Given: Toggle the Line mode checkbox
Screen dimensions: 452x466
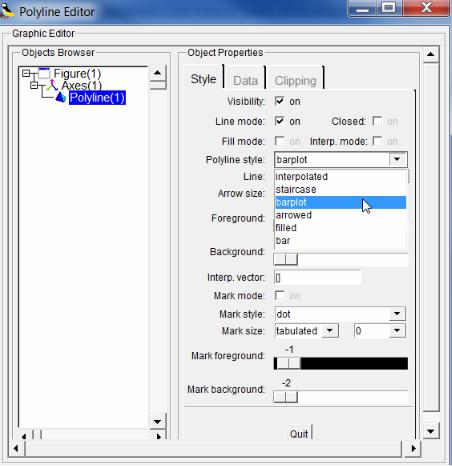Looking at the screenshot, I should pos(279,121).
